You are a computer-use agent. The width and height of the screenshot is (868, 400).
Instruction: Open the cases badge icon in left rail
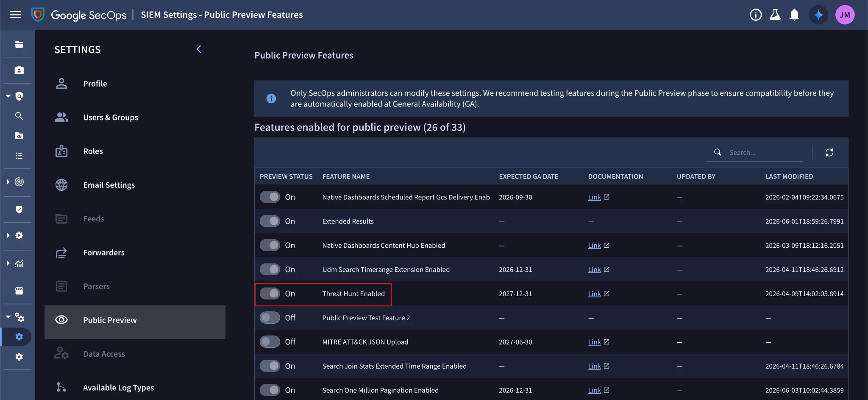(x=19, y=70)
